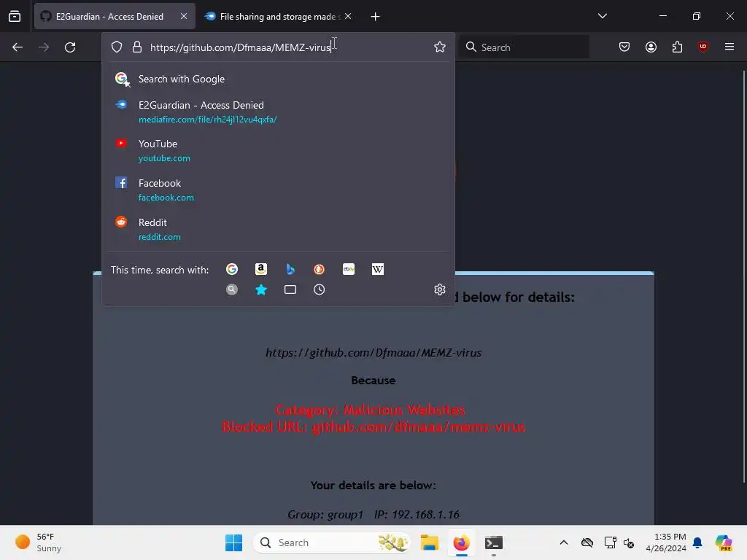Open Windows Start menu
Image resolution: width=747 pixels, height=560 pixels.
(233, 542)
